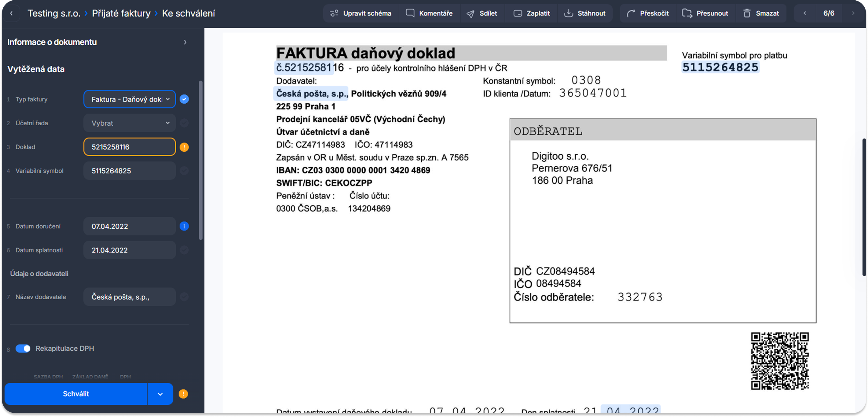Skip document with Přeskočit
The image size is (868, 417).
pos(647,13)
